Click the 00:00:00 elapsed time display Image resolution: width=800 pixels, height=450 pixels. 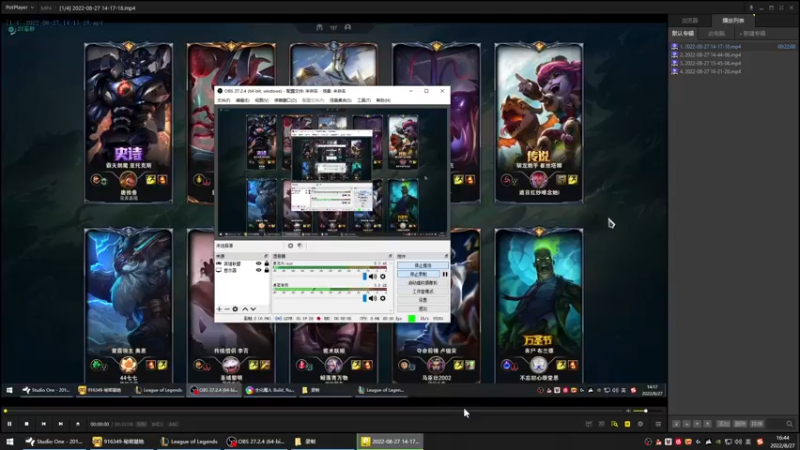[x=99, y=424]
